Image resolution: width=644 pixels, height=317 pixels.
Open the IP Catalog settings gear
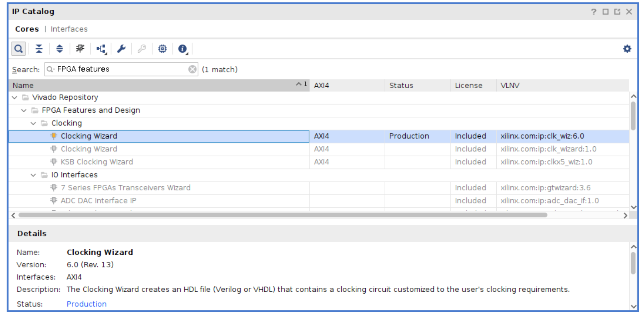(627, 49)
